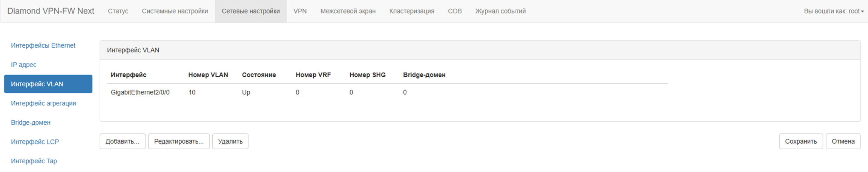Open Интерфейсы Ethernet in sidebar

tap(43, 45)
